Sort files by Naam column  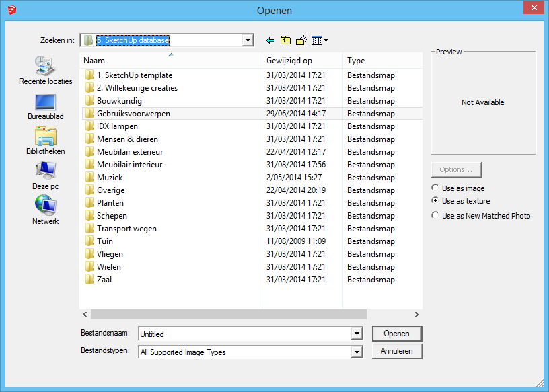pyautogui.click(x=170, y=61)
